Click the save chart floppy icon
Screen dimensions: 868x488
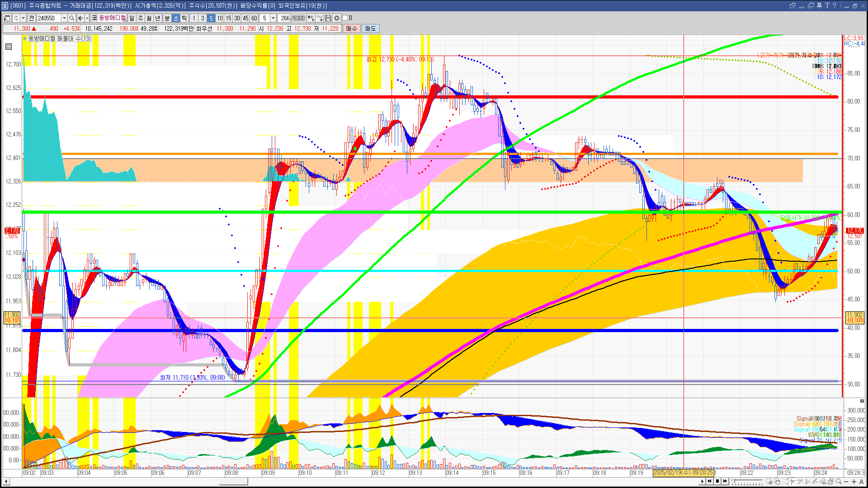(328, 18)
